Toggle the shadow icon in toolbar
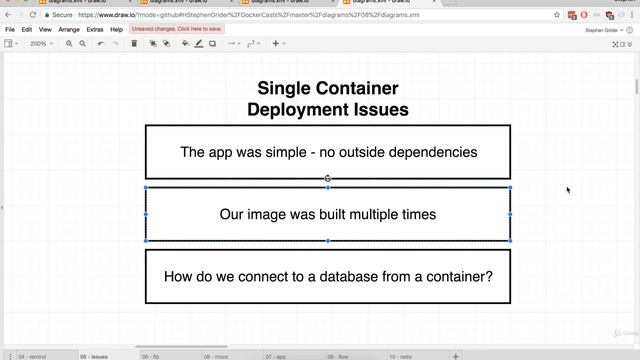The width and height of the screenshot is (640, 360). (212, 43)
